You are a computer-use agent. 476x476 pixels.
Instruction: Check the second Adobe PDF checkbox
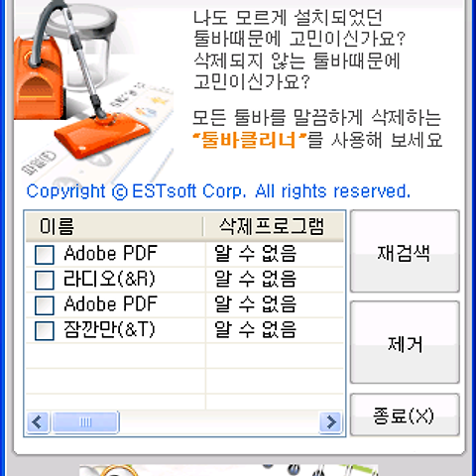[x=45, y=304]
